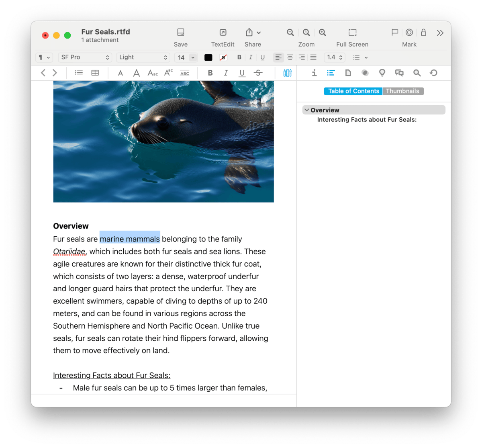
Task: Switch to the Thumbnails tab
Action: coord(402,91)
